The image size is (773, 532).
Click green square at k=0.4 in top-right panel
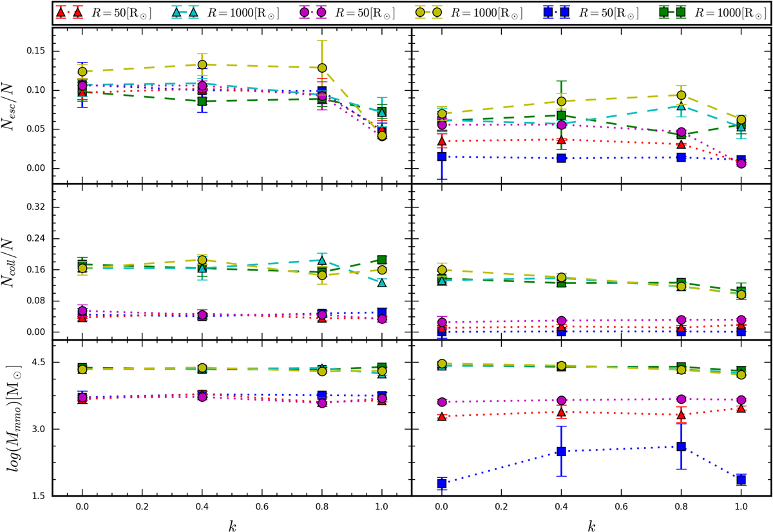point(562,116)
